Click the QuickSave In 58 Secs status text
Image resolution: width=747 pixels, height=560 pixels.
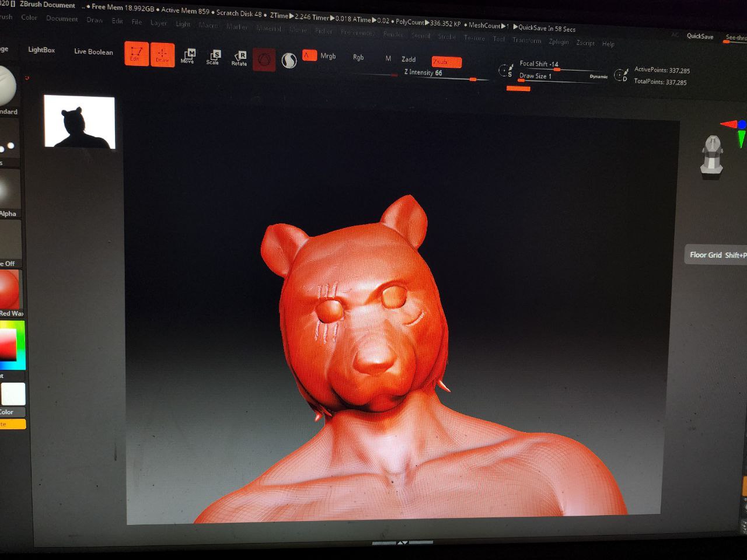(547, 28)
